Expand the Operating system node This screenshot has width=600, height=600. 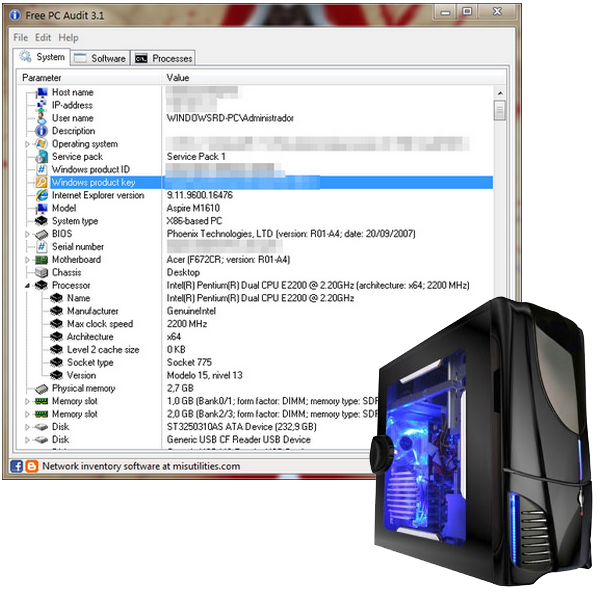(27, 144)
